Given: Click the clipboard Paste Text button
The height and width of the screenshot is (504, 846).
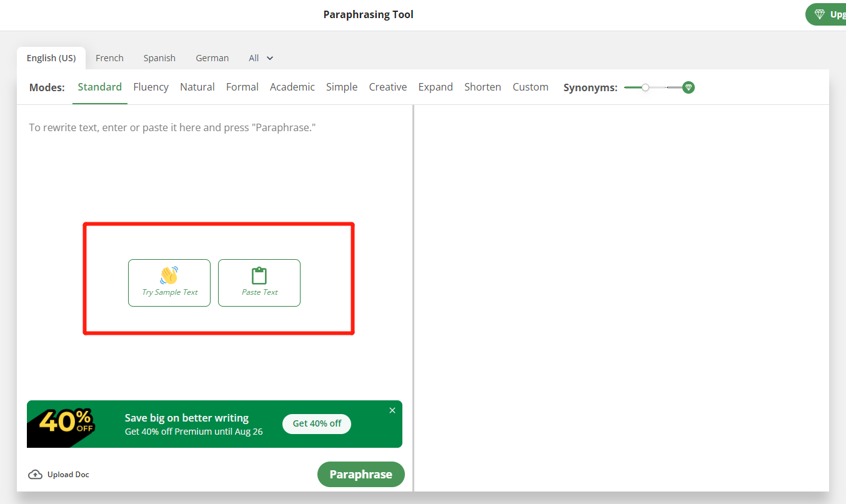Looking at the screenshot, I should coord(259,283).
